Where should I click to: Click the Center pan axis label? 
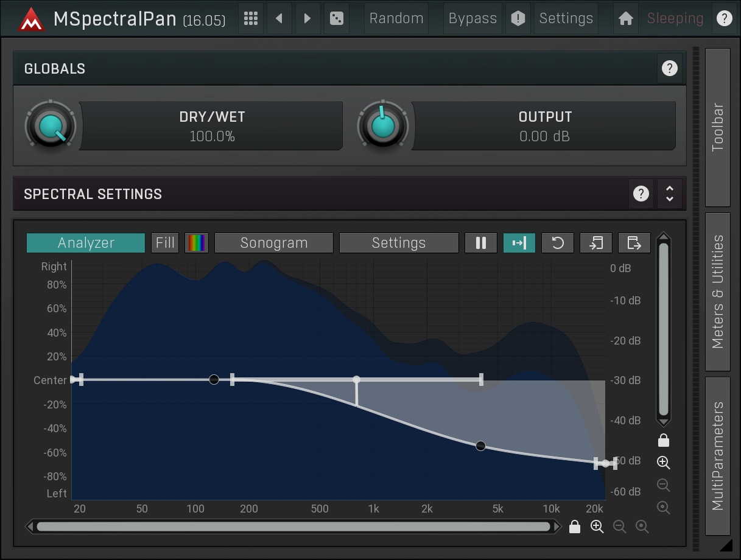coord(50,380)
